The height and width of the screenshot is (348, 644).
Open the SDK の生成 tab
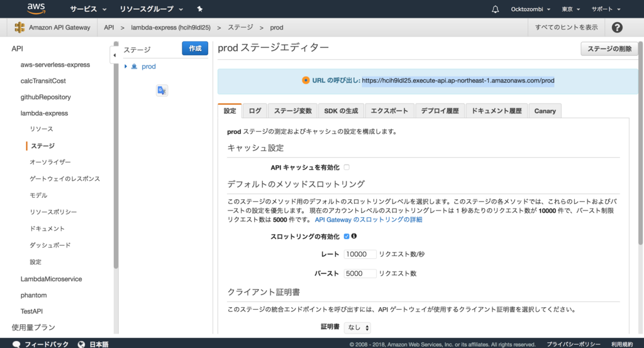pos(341,111)
